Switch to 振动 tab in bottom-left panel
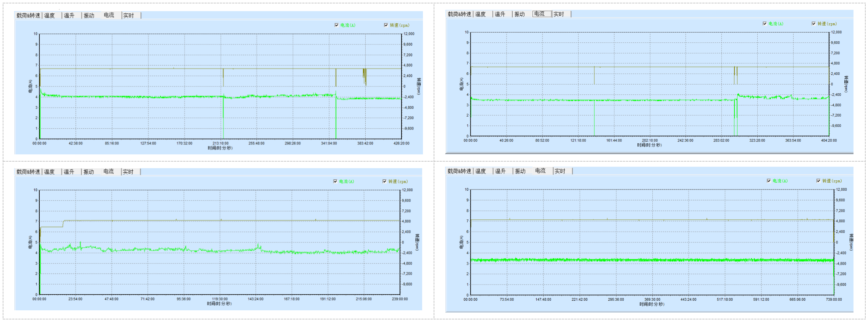 pyautogui.click(x=89, y=172)
